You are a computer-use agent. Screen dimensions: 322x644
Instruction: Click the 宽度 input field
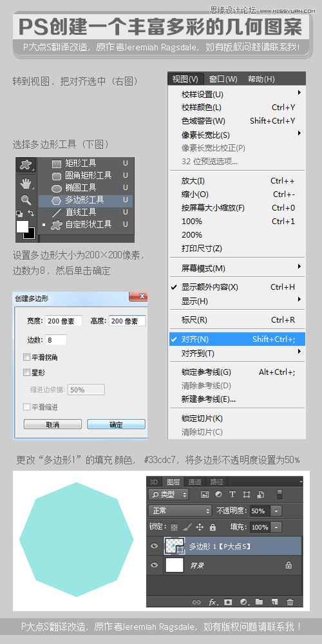click(x=64, y=321)
